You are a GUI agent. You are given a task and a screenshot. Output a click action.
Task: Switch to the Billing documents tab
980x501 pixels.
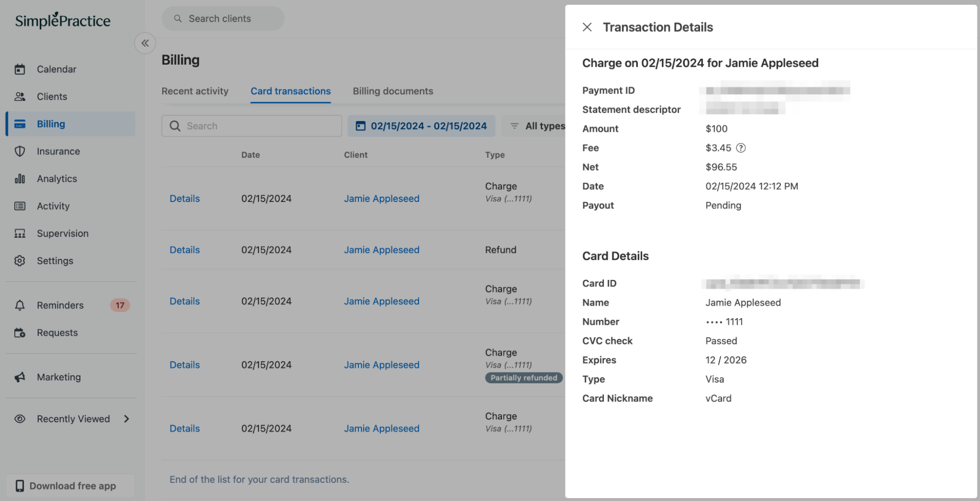click(393, 91)
